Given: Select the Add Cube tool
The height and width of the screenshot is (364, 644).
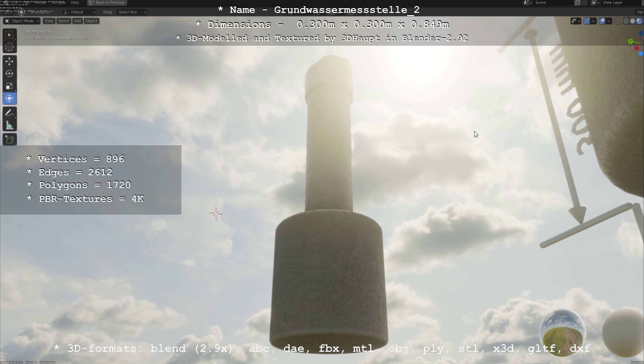Looking at the screenshot, I should click(x=9, y=140).
